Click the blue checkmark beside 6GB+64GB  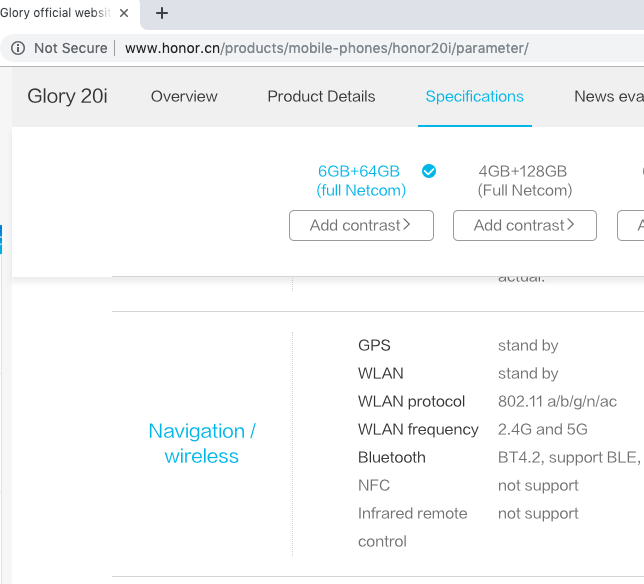coord(429,171)
